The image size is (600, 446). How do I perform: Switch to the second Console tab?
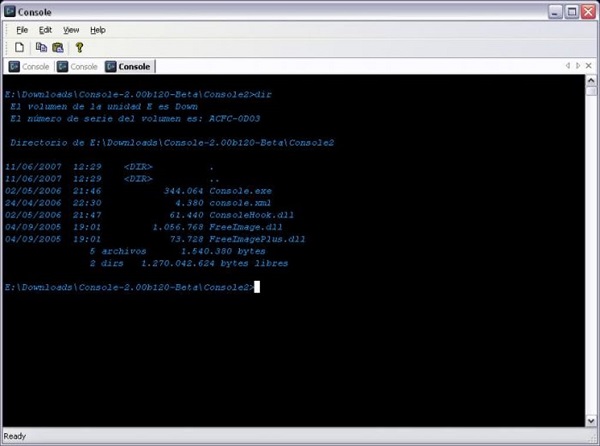pos(78,67)
